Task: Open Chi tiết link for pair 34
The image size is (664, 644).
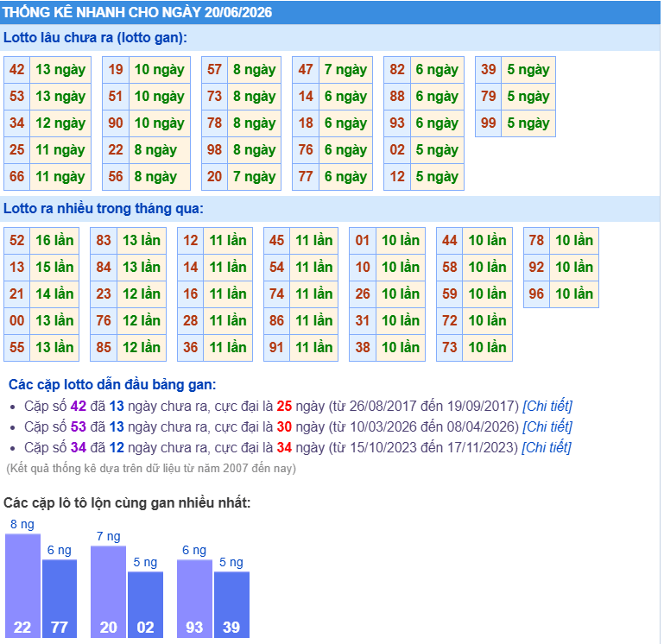Action: click(x=547, y=447)
